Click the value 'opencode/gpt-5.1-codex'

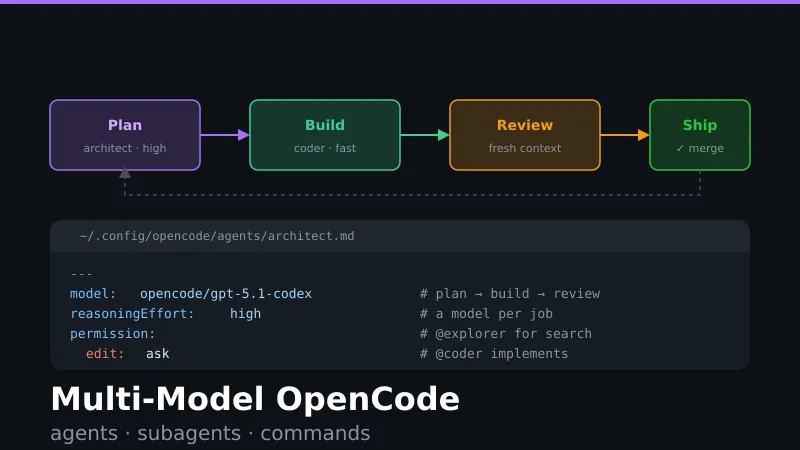pyautogui.click(x=226, y=294)
